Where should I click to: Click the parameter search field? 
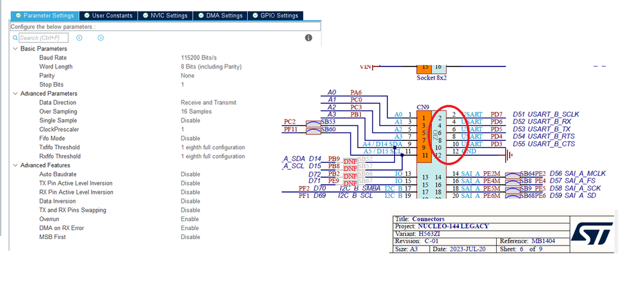pos(43,38)
